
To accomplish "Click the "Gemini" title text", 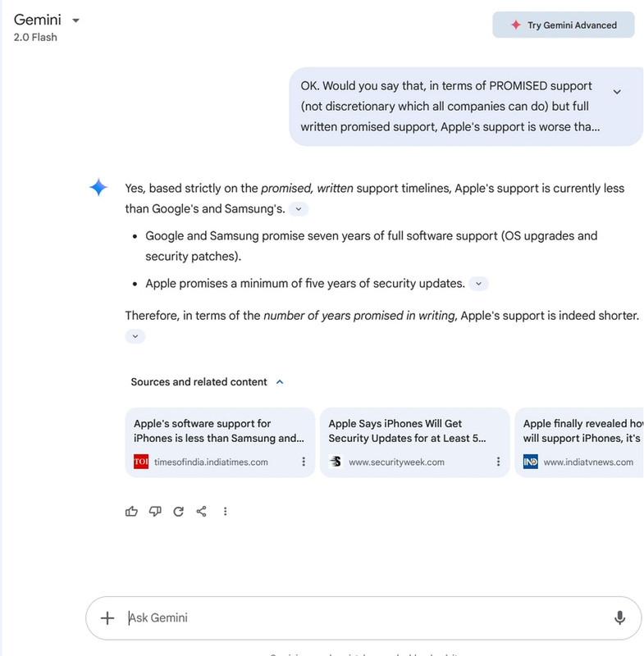I will (x=37, y=20).
